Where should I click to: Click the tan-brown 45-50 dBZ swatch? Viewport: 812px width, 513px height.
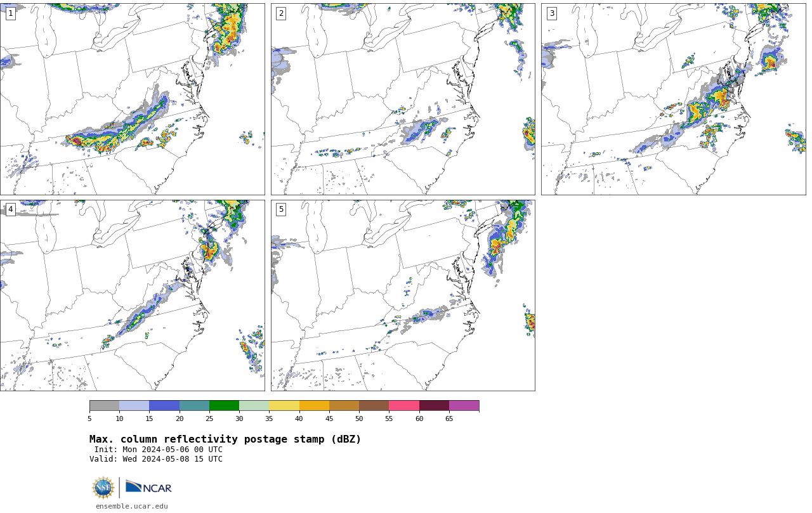(344, 406)
